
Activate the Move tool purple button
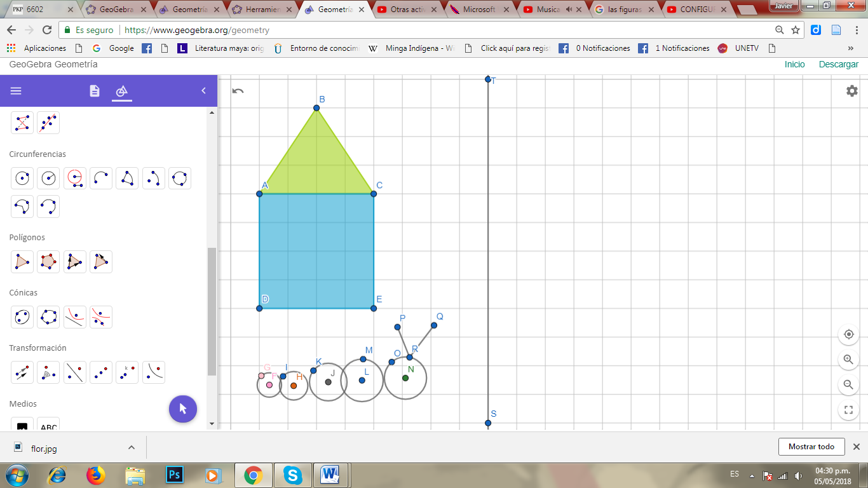183,409
